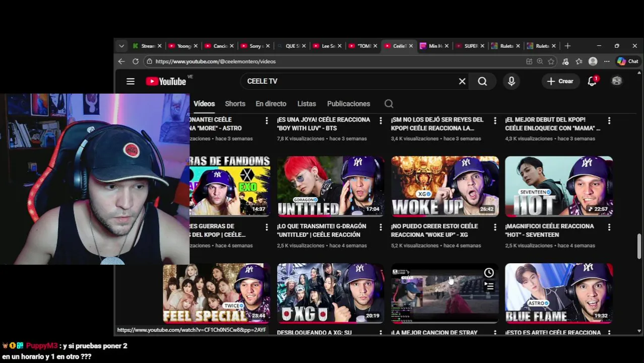
Task: Open the '¡LO QUE TRANSMITE!' UNTITLED title
Action: coord(321,230)
